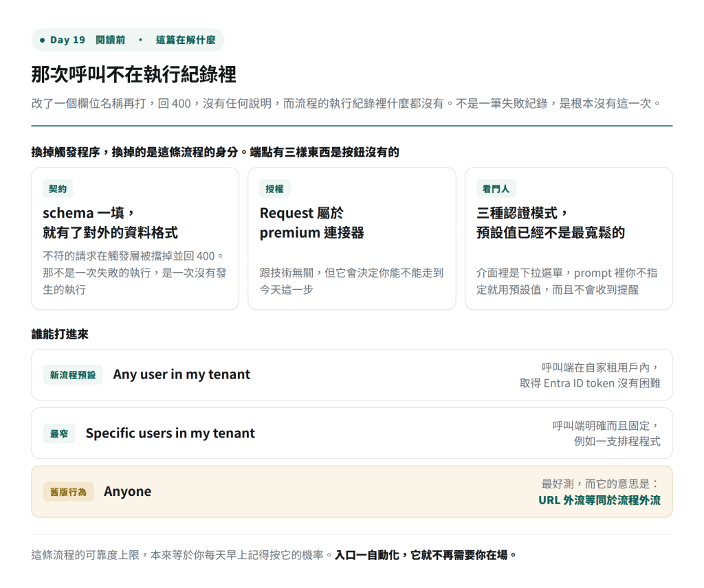
Task: Click the description starting "介面裡是下拉選單"
Action: [x=567, y=281]
